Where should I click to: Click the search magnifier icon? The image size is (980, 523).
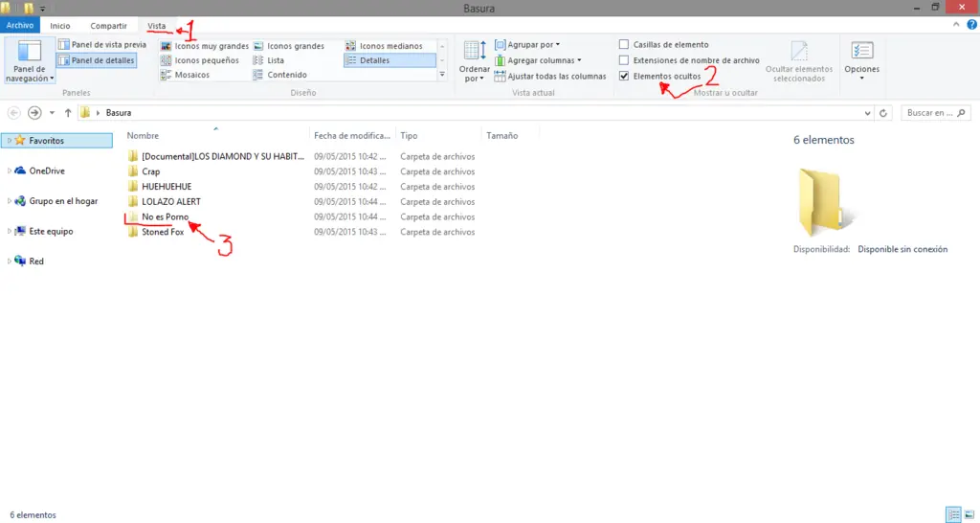pos(961,113)
